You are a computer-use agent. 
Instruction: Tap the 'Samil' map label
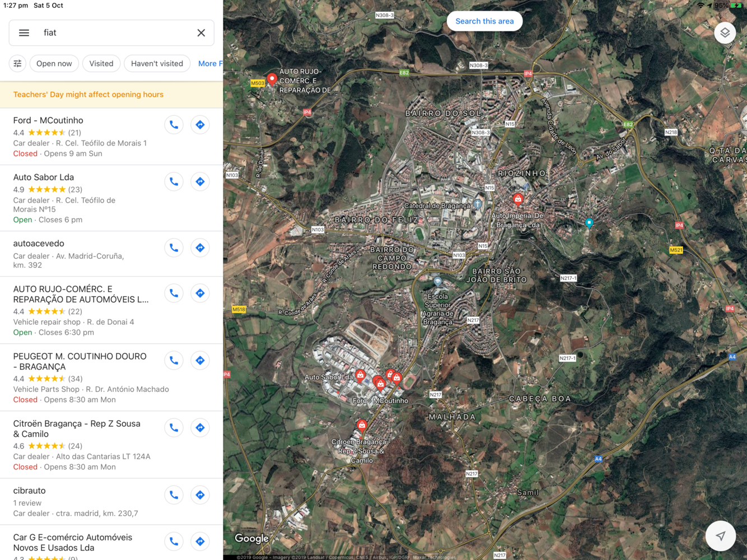click(x=527, y=492)
